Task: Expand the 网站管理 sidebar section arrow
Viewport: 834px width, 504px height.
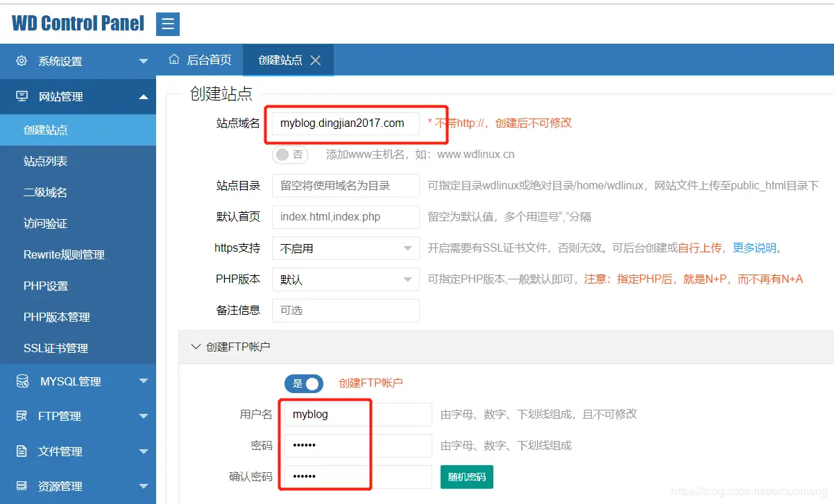Action: [x=144, y=96]
